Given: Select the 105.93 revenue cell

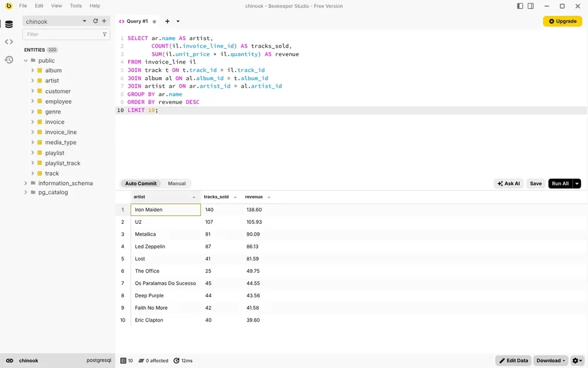Looking at the screenshot, I should click(258, 222).
